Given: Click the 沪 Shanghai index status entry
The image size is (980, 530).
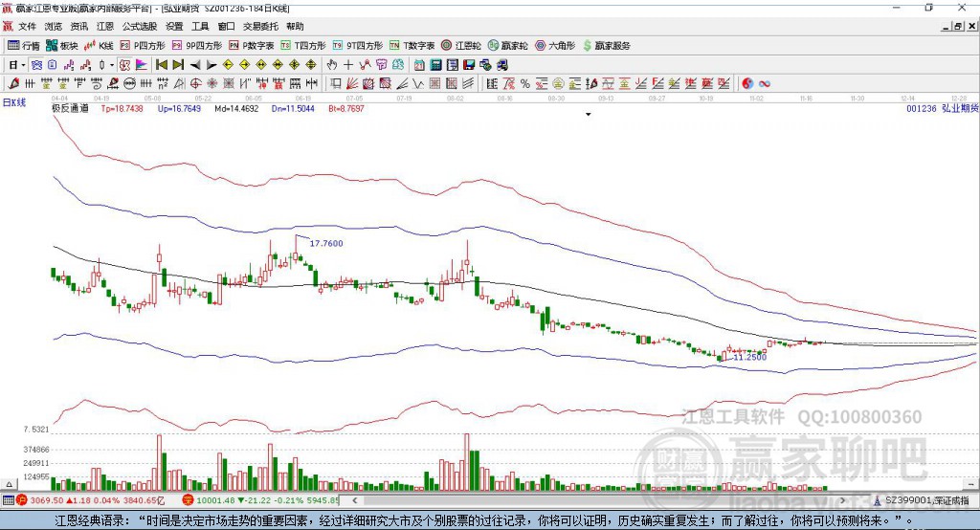Looking at the screenshot, I should point(90,500).
